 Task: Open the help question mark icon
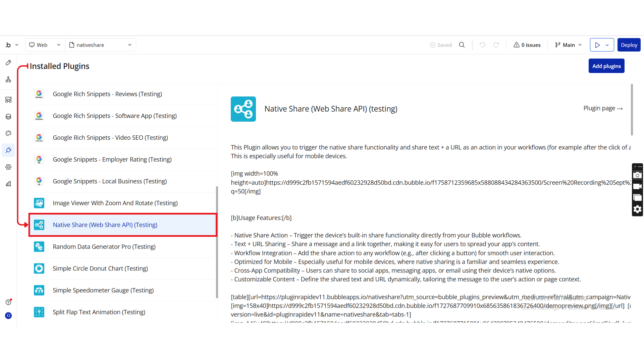coord(8,302)
